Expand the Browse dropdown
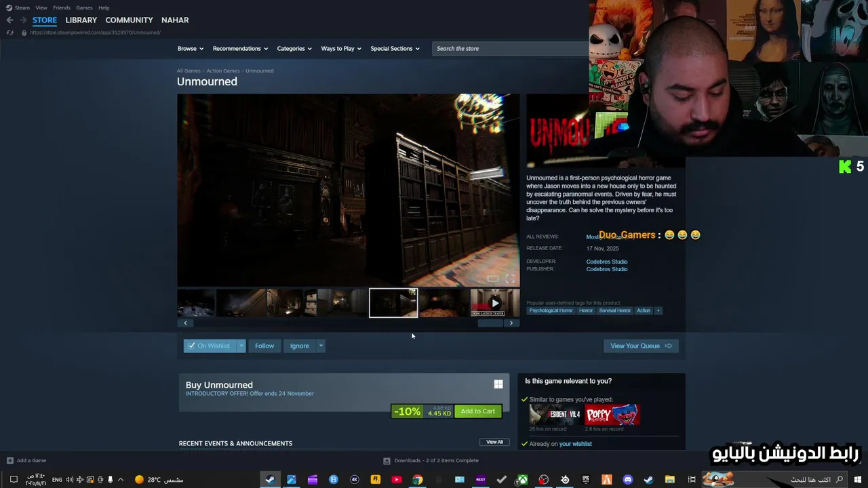Image resolution: width=868 pixels, height=488 pixels. click(191, 49)
